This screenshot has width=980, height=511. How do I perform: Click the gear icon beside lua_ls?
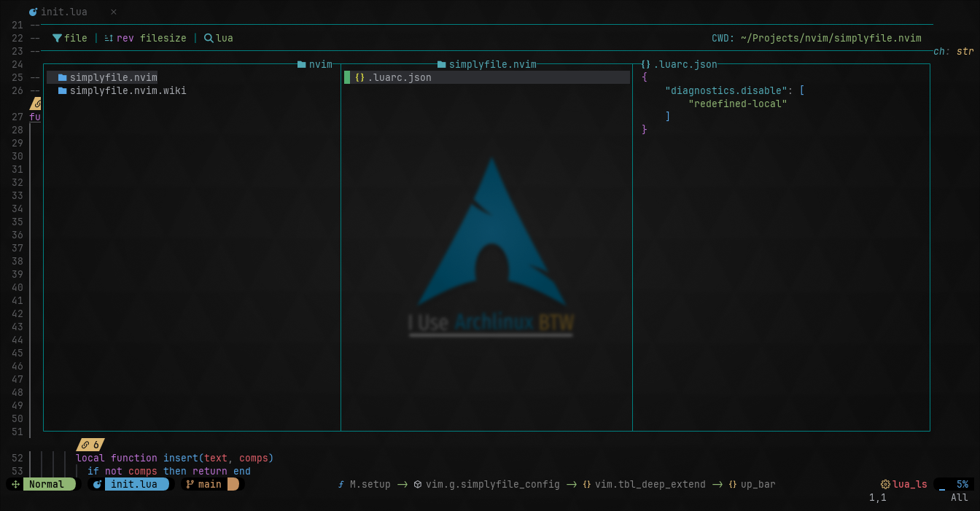[x=885, y=484]
